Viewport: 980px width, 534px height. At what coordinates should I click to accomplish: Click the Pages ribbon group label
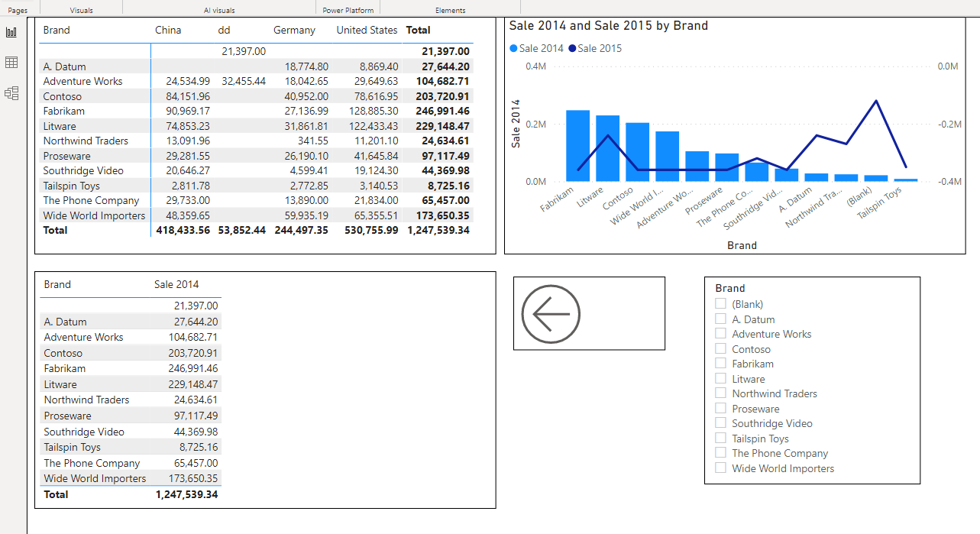18,11
